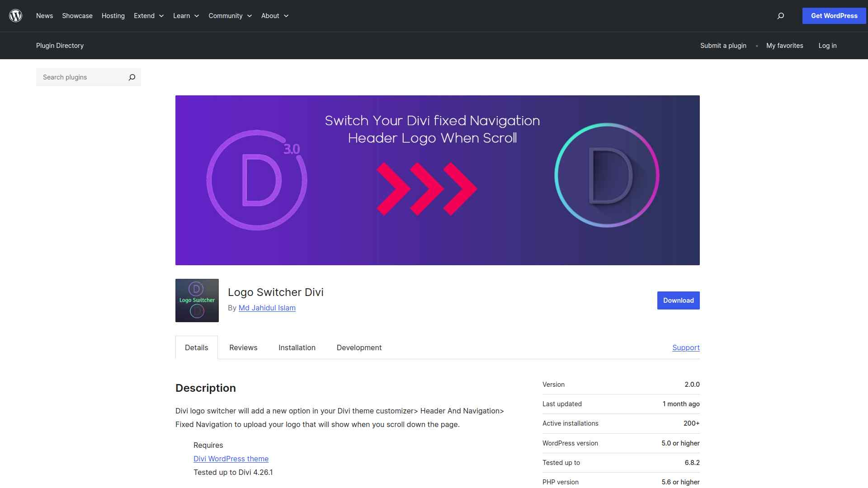The width and height of the screenshot is (868, 488).
Task: Open Plugin Directory home
Action: click(x=60, y=46)
